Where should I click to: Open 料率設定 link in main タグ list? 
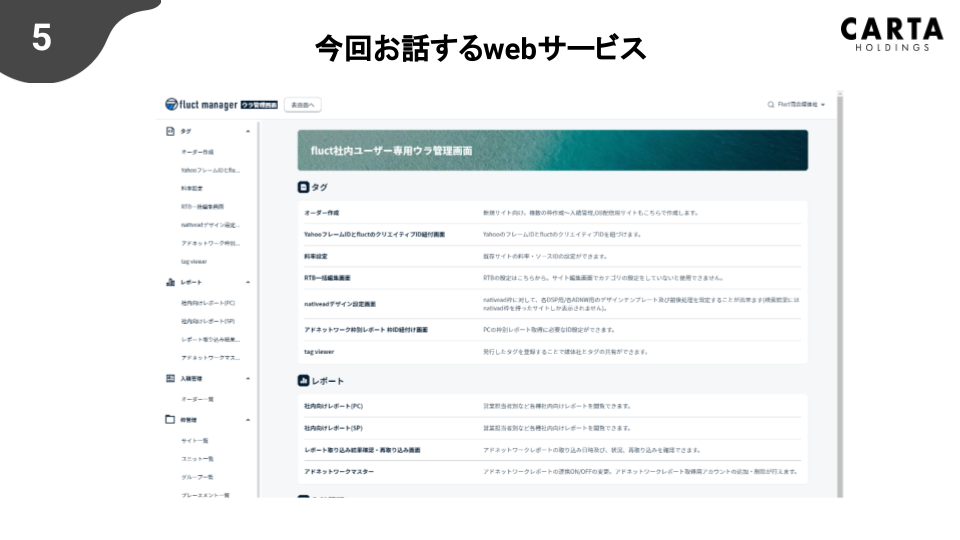(x=315, y=257)
